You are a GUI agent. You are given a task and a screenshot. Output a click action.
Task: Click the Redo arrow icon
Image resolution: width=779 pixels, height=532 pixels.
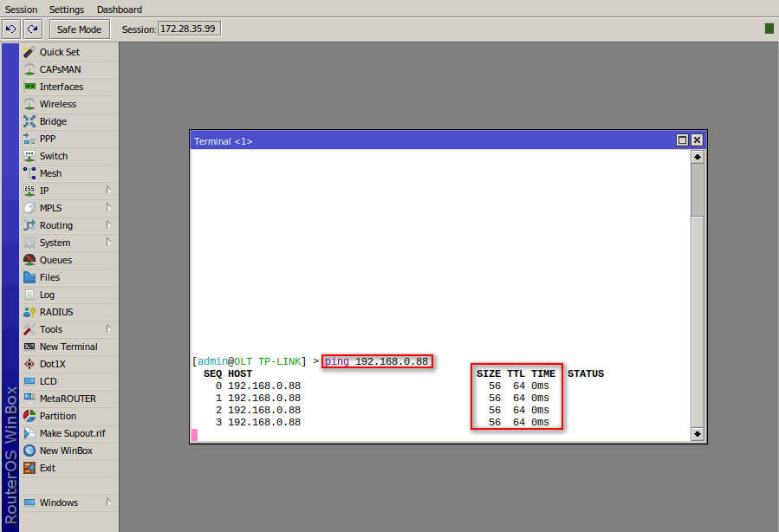pyautogui.click(x=32, y=29)
